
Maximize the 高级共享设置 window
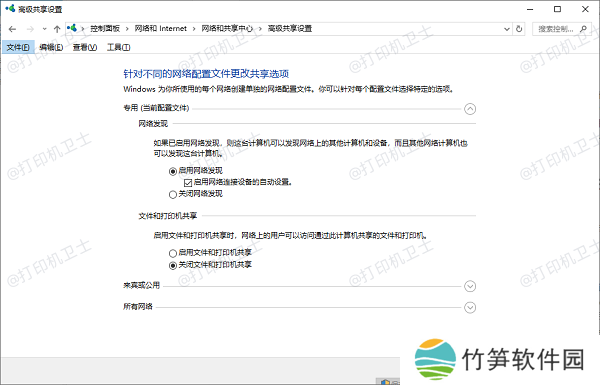click(558, 9)
